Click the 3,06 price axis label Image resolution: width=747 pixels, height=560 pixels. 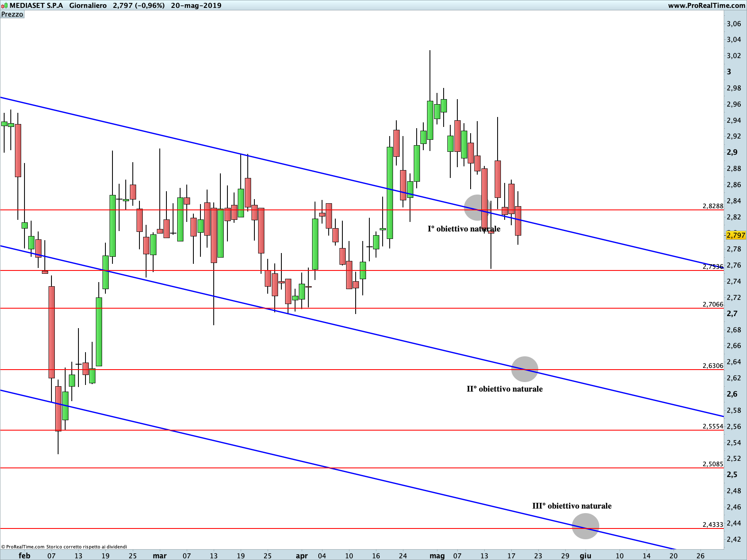(734, 24)
